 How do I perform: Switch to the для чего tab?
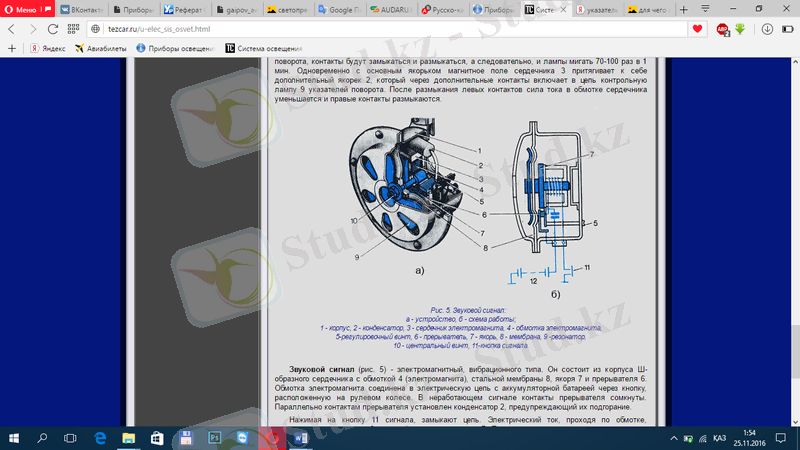pyautogui.click(x=649, y=10)
